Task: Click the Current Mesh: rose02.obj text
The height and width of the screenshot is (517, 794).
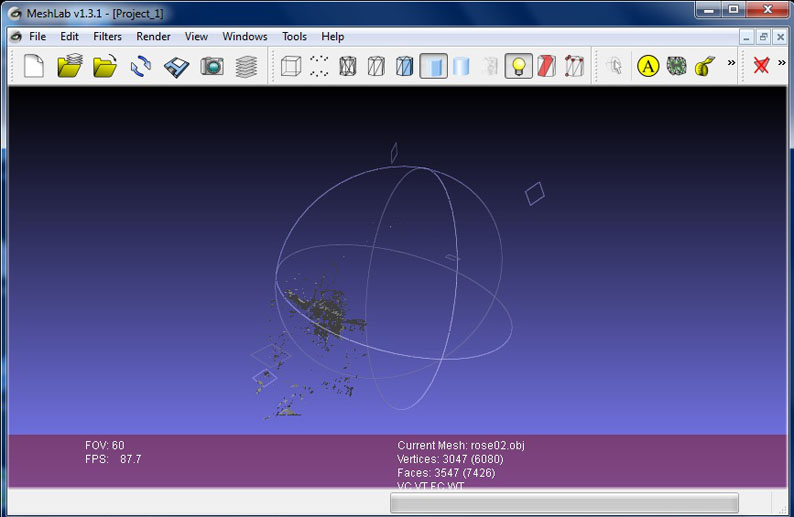Action: click(x=461, y=445)
